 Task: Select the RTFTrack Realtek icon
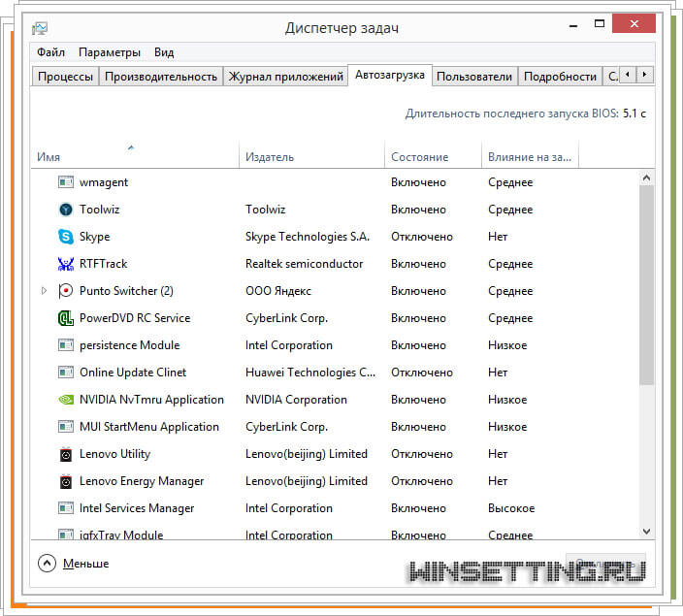point(66,264)
